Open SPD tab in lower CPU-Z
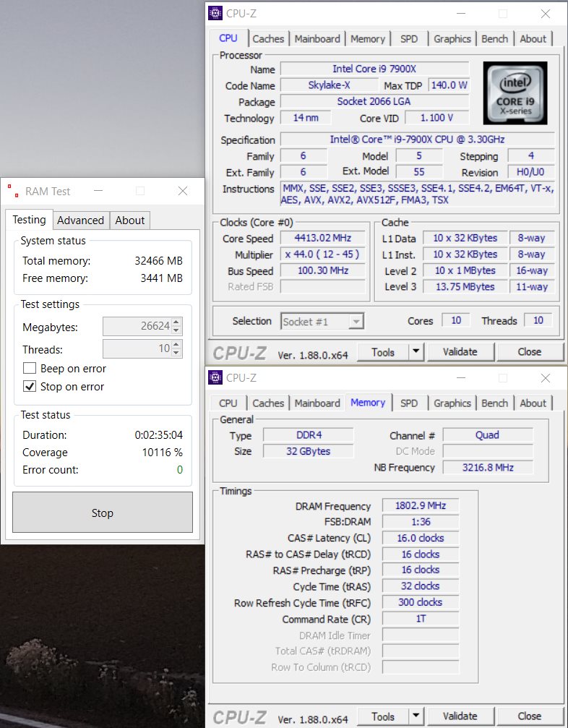This screenshot has height=728, width=568. click(x=409, y=403)
